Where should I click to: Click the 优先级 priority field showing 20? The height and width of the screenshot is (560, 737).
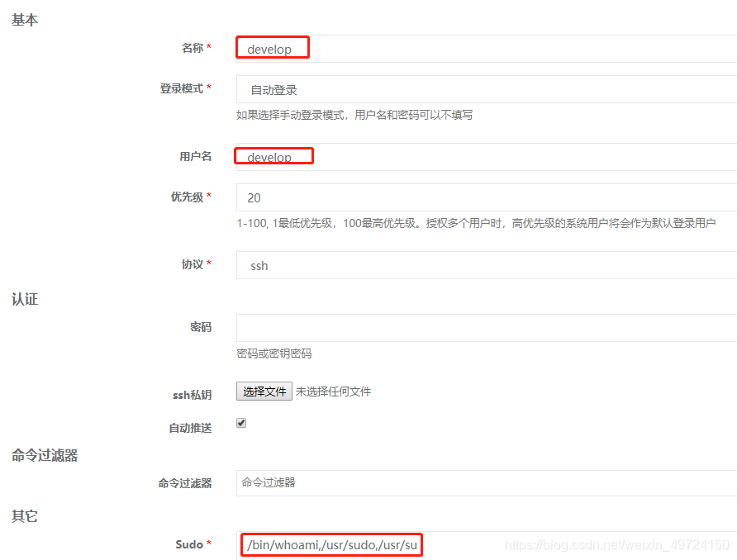click(x=487, y=197)
